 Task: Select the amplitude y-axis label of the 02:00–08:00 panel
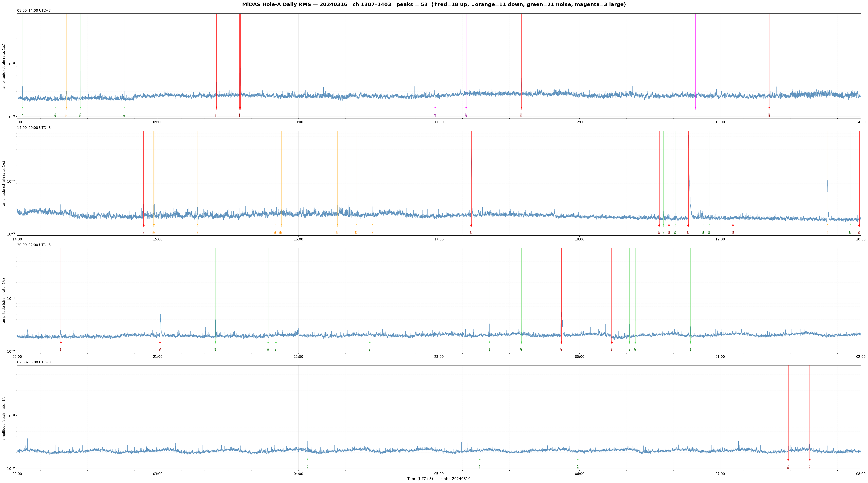(4, 418)
